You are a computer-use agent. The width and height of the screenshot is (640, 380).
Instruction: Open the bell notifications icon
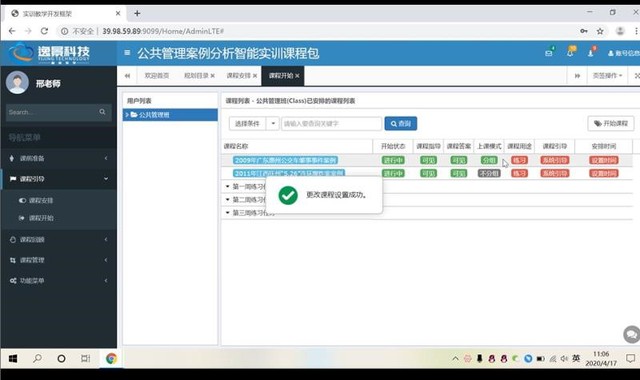point(570,53)
